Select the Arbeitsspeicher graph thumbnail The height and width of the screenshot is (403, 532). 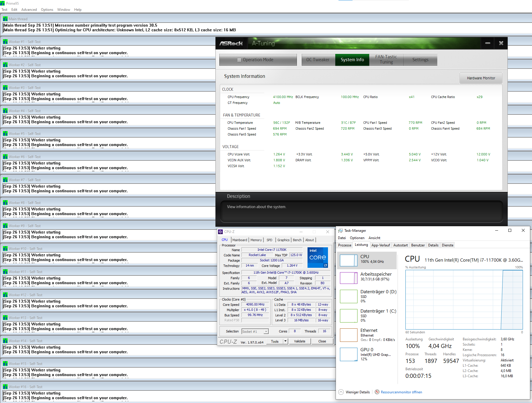pos(349,278)
